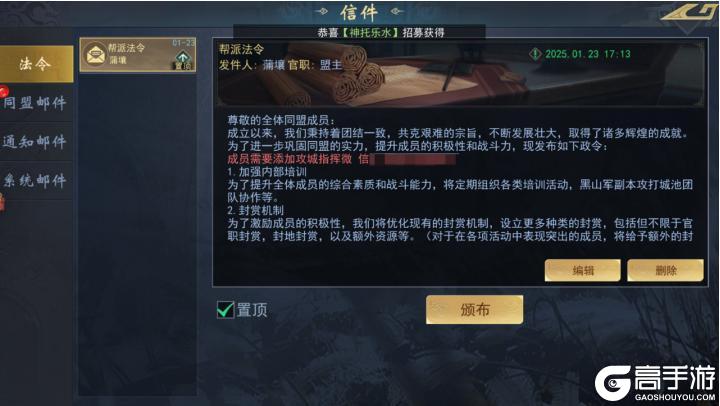
Task: Click the 删除 button
Action: coord(665,270)
